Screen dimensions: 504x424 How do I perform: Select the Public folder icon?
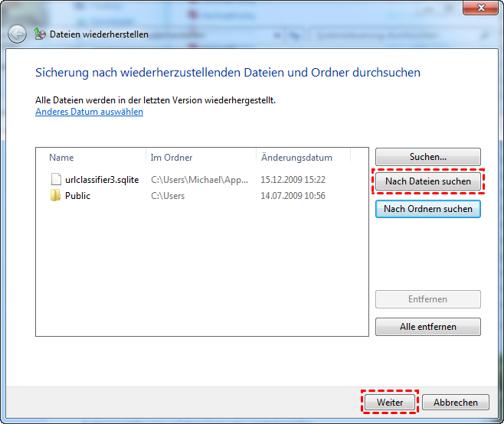click(x=55, y=195)
